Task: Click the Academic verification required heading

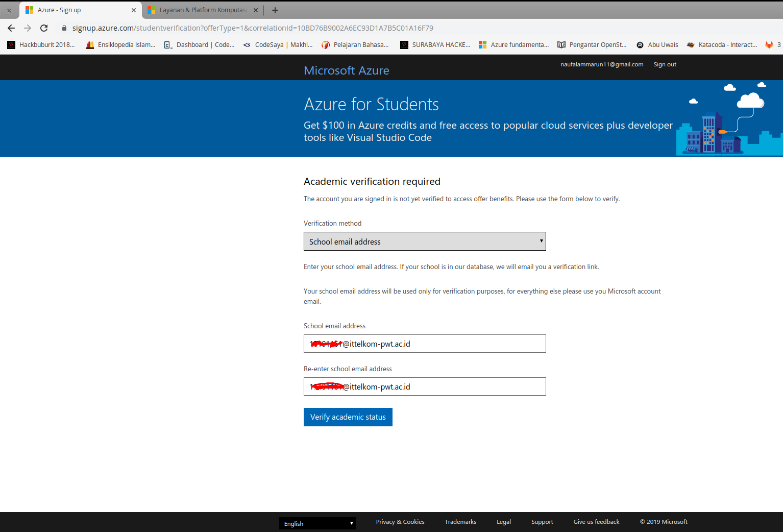Action: click(372, 181)
